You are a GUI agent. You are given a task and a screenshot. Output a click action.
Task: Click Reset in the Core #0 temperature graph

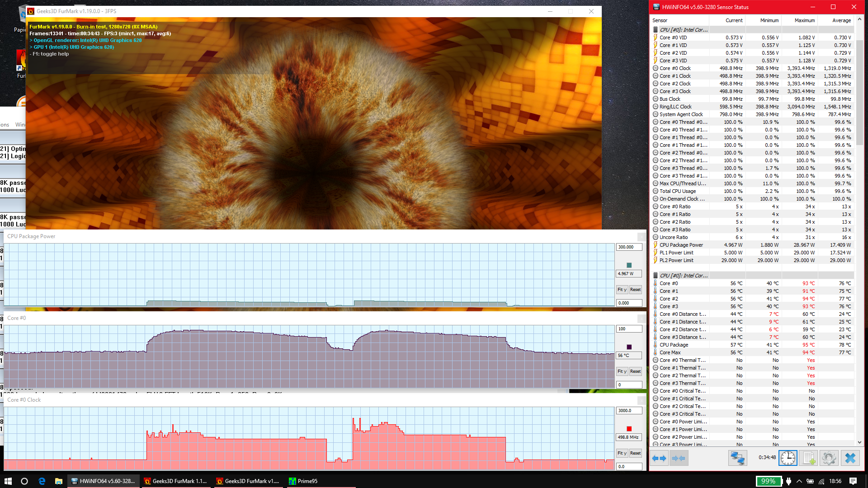pos(635,371)
